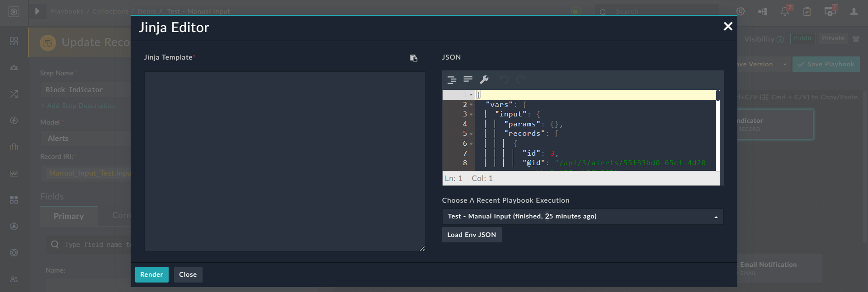
Task: Open the lightning bolt icon in the sidebar
Action: click(x=14, y=121)
